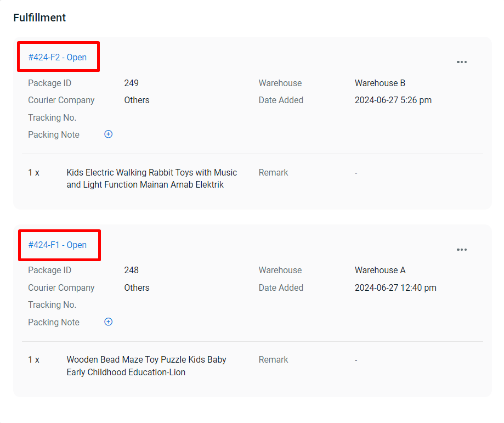Click the date added 2024-06-27 5:26 pm
The image size is (504, 423).
[393, 100]
